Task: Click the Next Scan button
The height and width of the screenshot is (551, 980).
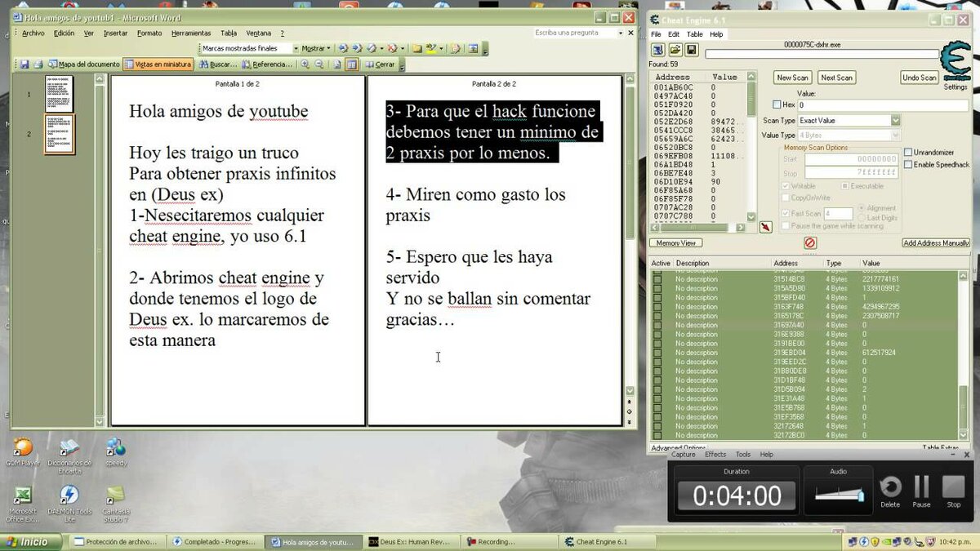Action: click(x=836, y=78)
